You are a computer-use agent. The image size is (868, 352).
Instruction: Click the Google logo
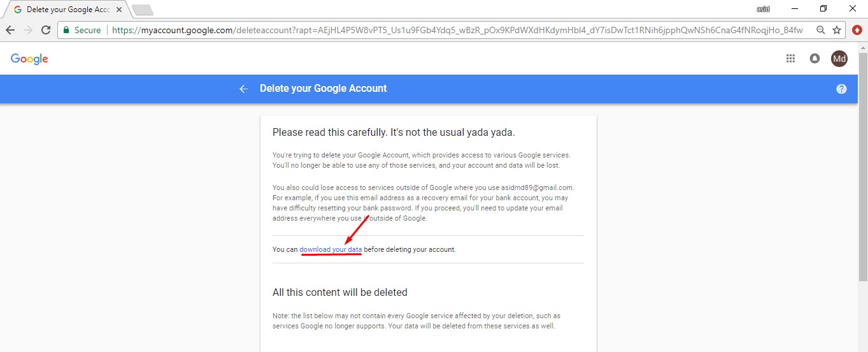point(29,59)
